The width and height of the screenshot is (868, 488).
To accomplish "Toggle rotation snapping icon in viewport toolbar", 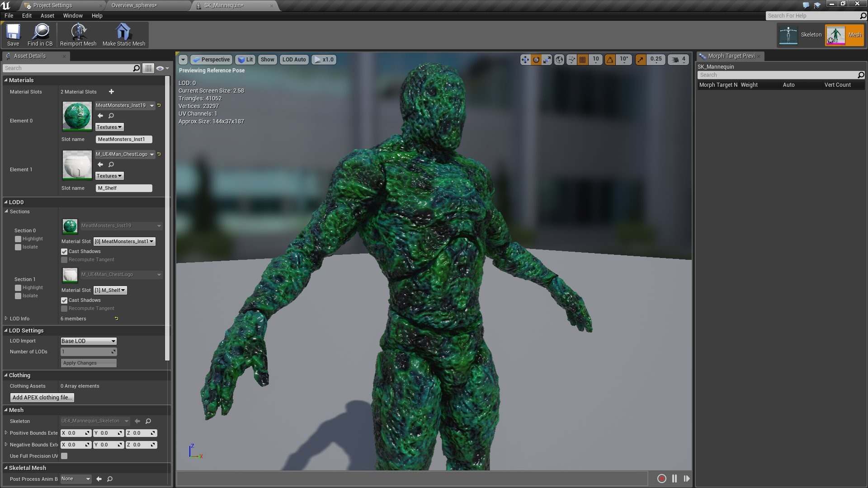I will pos(611,59).
